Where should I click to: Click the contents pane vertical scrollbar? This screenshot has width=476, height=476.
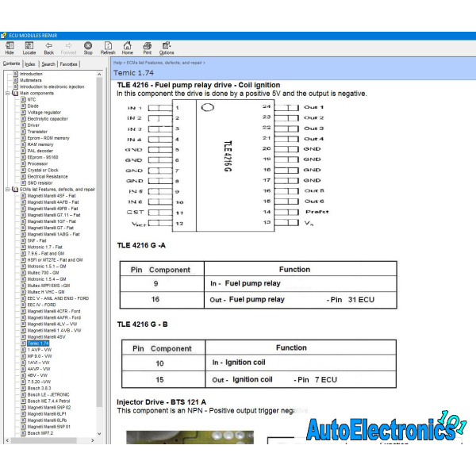point(99,238)
